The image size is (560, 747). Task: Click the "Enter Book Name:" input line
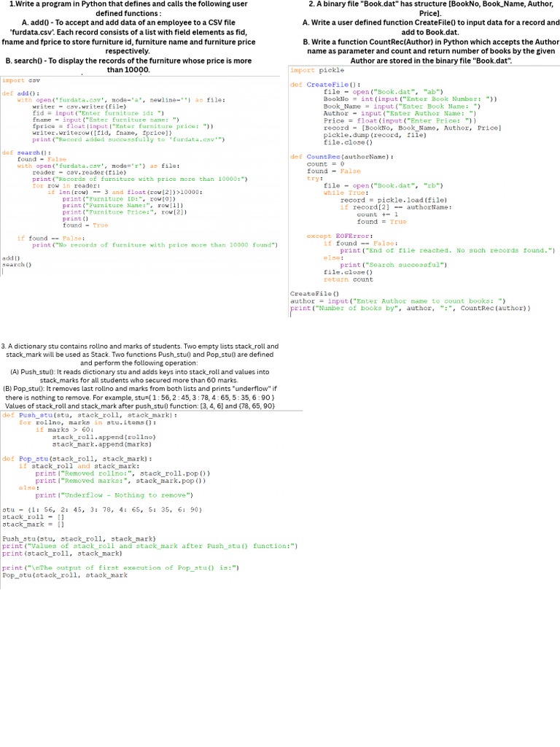(402, 107)
